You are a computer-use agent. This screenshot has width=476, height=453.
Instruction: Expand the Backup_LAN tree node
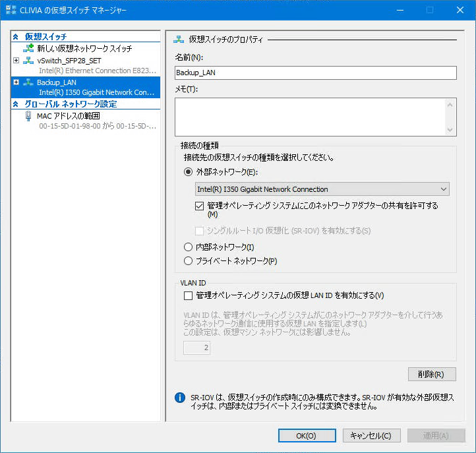click(16, 82)
